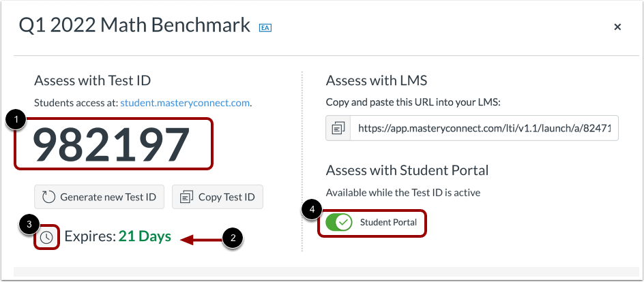Open the student.masteryconnect.com link
This screenshot has height=282, width=644.
point(185,103)
